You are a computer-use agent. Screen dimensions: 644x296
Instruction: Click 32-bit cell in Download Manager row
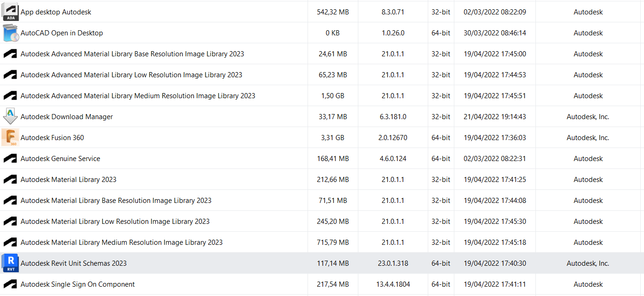pyautogui.click(x=441, y=117)
